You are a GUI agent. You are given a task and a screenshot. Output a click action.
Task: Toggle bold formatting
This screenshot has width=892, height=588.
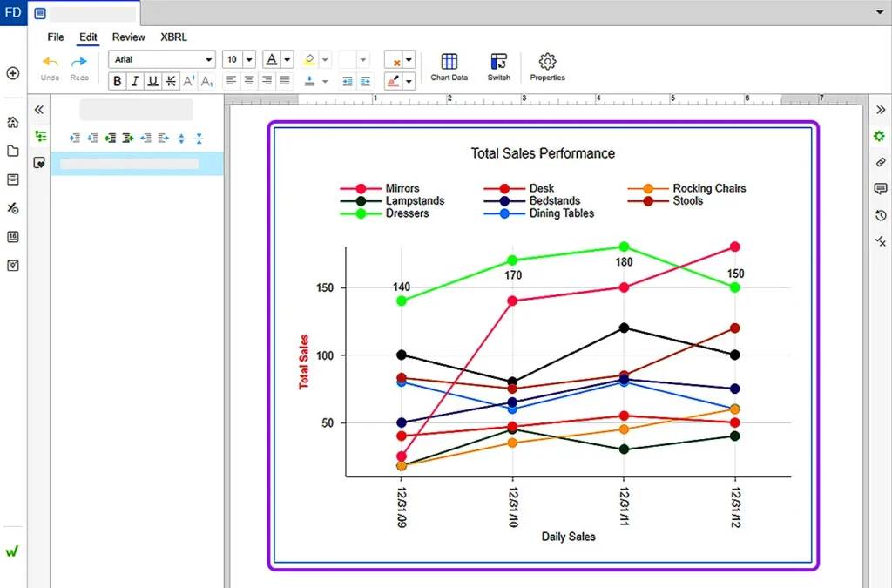coord(117,81)
